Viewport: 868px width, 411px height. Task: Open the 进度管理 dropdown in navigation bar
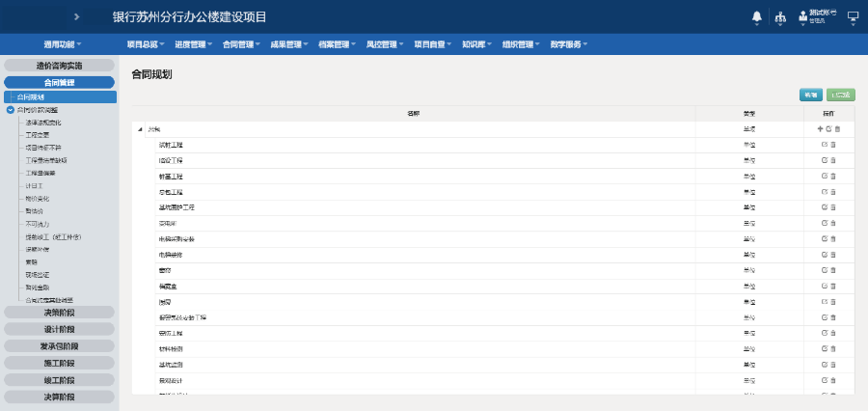pyautogui.click(x=195, y=44)
